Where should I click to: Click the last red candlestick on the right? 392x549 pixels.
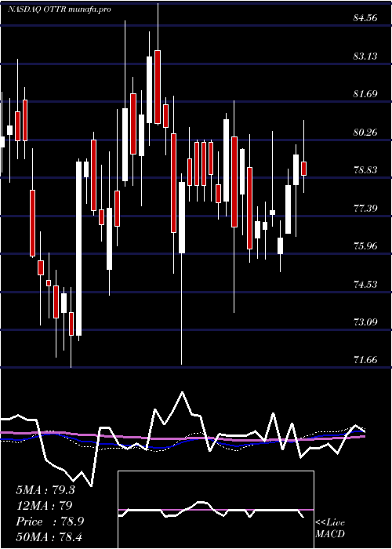pyautogui.click(x=304, y=169)
